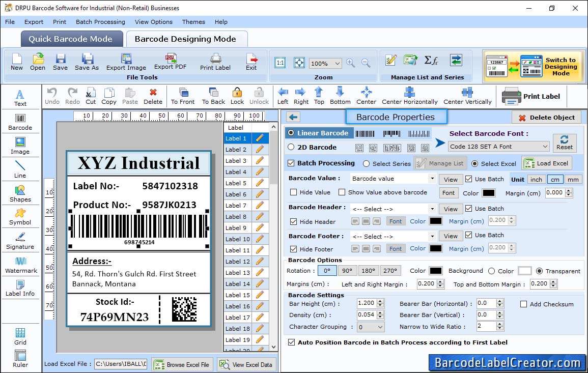Select the 2D Barcode option

[291, 147]
